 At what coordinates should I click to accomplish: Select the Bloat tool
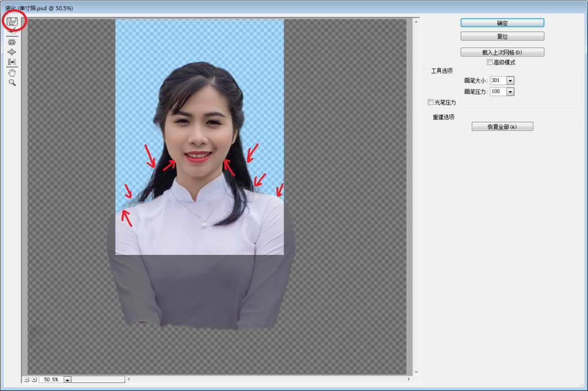pyautogui.click(x=12, y=52)
